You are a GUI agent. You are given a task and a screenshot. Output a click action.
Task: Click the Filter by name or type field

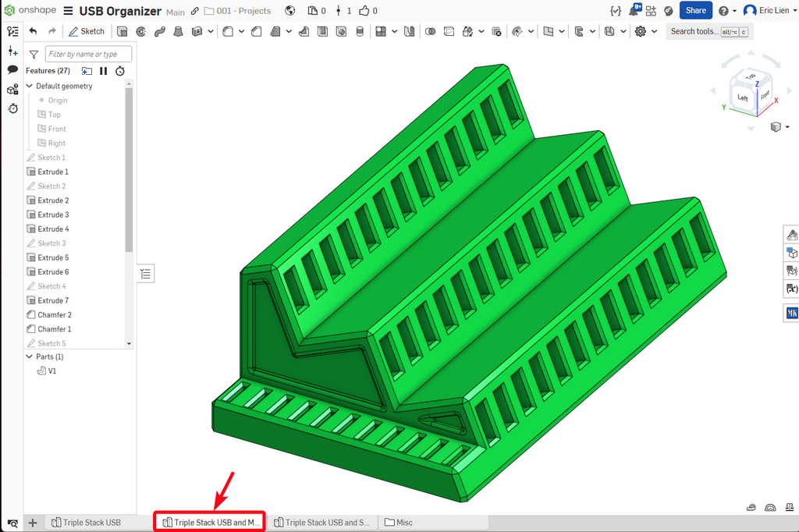click(89, 54)
